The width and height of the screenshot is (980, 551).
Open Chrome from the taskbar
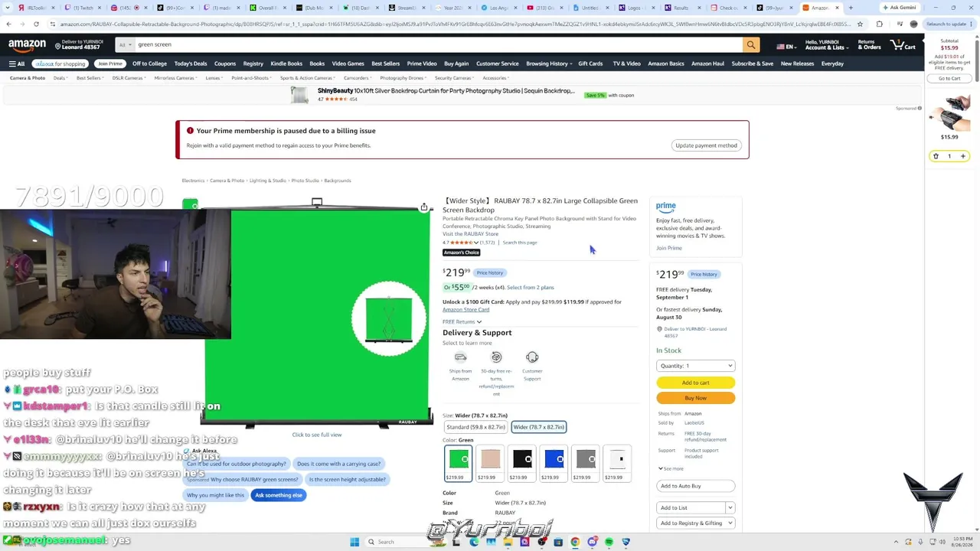pos(575,542)
